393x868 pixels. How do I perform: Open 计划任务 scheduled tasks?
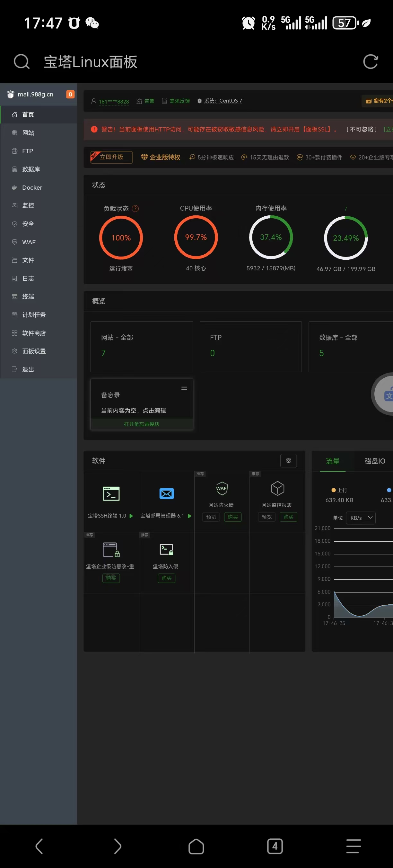pyautogui.click(x=39, y=315)
